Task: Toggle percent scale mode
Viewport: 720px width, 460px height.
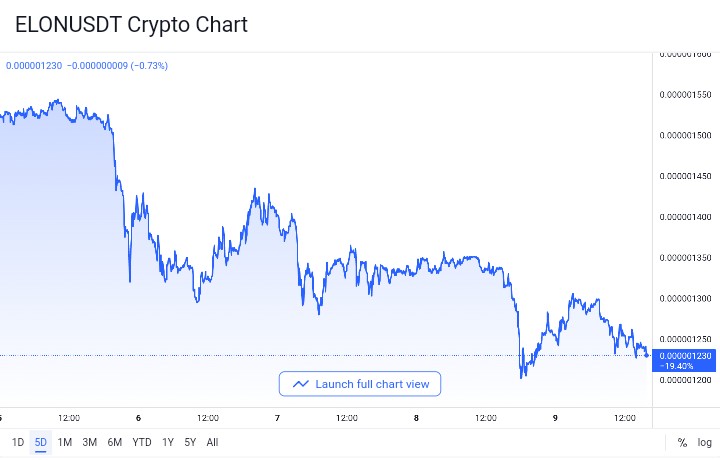Action: pyautogui.click(x=682, y=442)
